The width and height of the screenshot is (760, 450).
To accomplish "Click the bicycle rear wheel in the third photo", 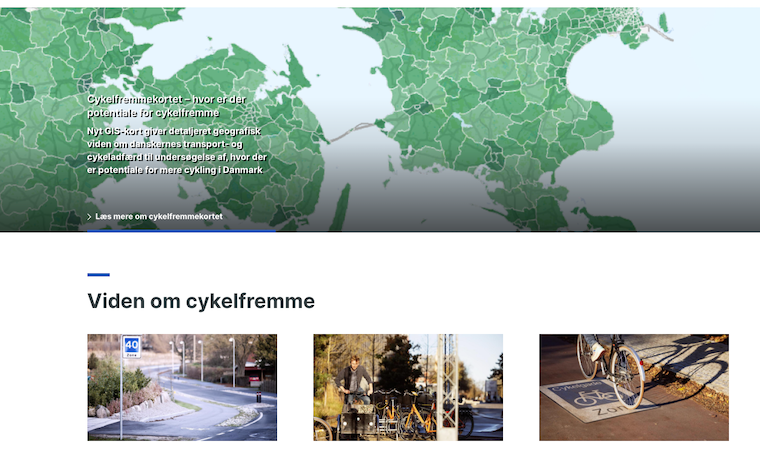I will (x=627, y=376).
